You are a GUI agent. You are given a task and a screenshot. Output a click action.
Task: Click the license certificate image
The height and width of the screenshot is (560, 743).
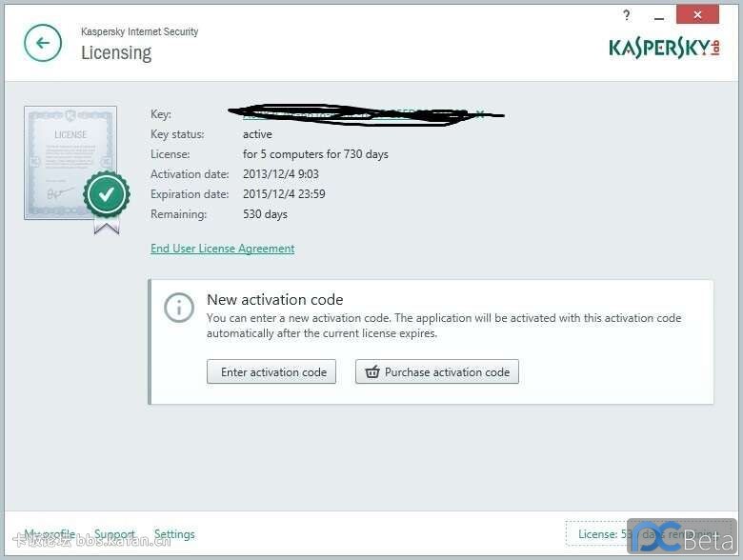[x=70, y=163]
